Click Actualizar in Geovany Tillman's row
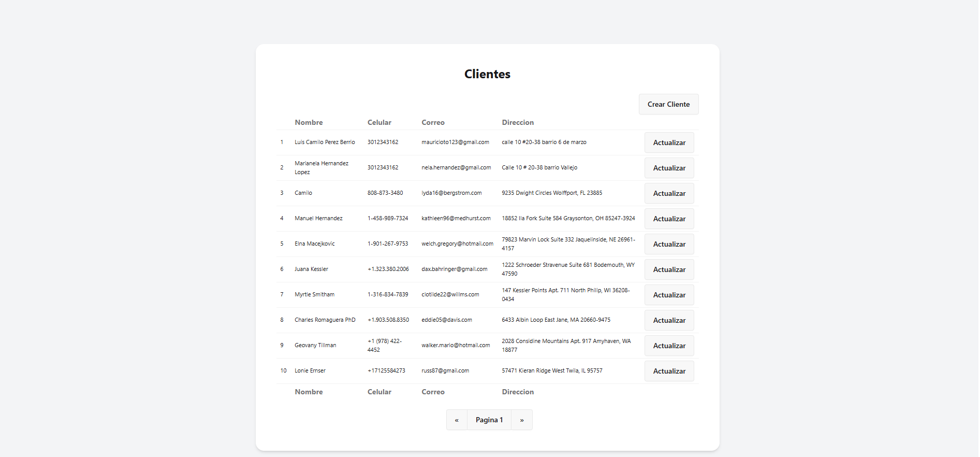Image resolution: width=980 pixels, height=457 pixels. coord(669,346)
